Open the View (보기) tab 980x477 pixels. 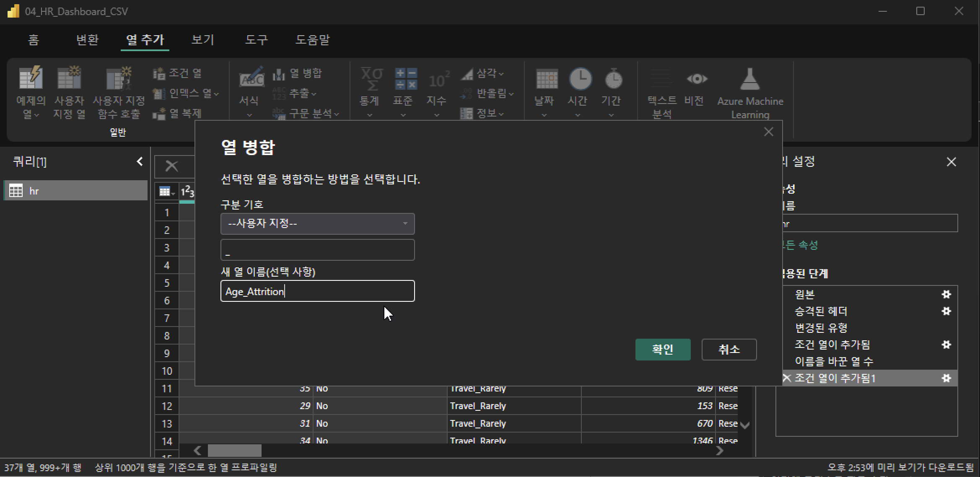click(x=203, y=40)
